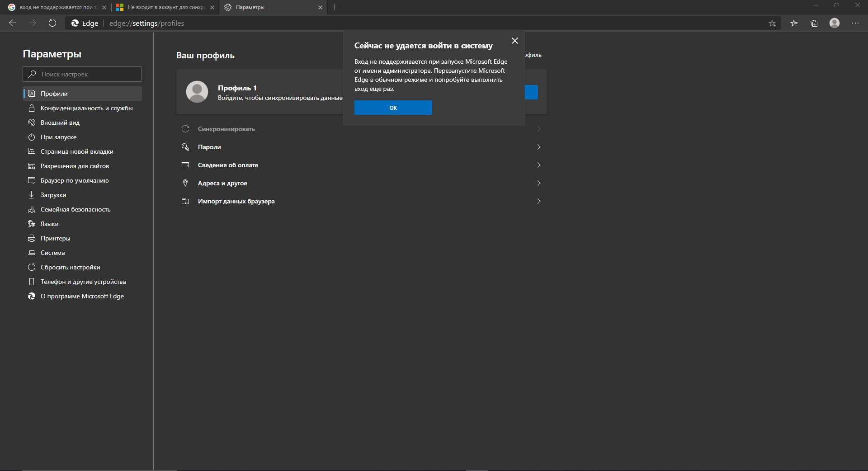
Task: Expand Импорт данных браузера chevron
Action: click(x=539, y=201)
